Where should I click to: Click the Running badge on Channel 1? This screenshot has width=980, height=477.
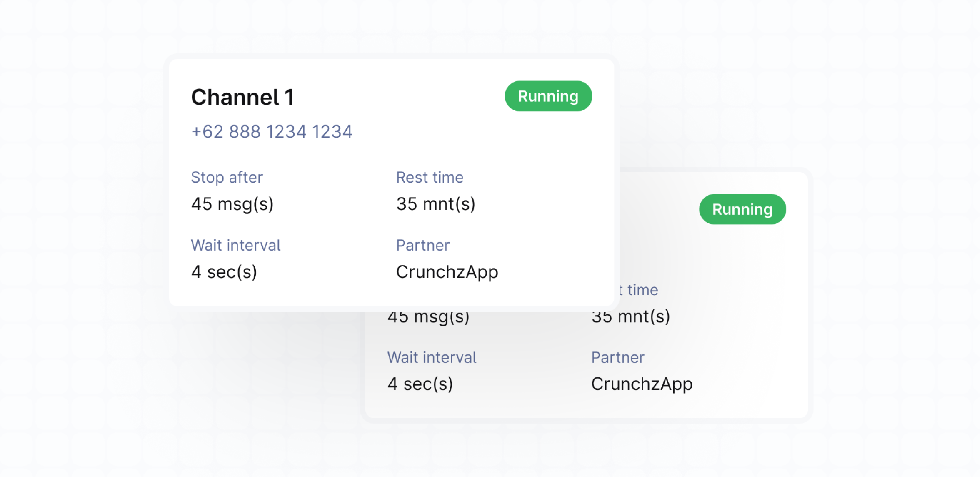point(548,96)
